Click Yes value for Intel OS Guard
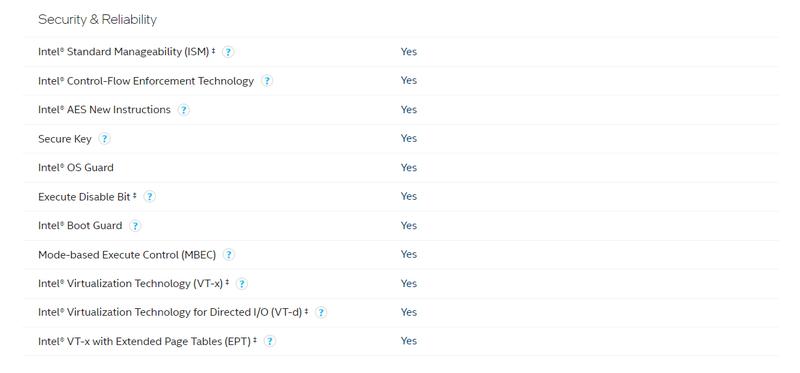The height and width of the screenshot is (373, 800). point(409,167)
